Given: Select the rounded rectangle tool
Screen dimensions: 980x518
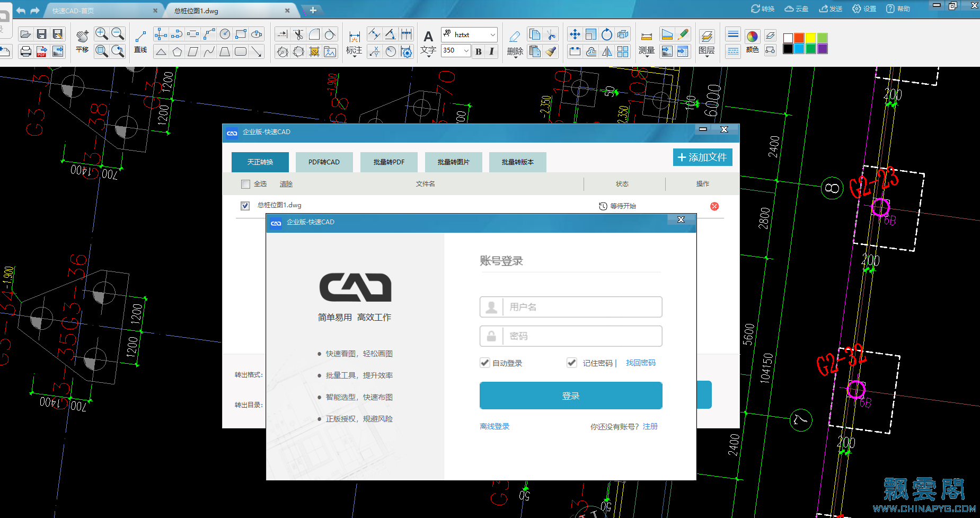Looking at the screenshot, I should point(241,51).
